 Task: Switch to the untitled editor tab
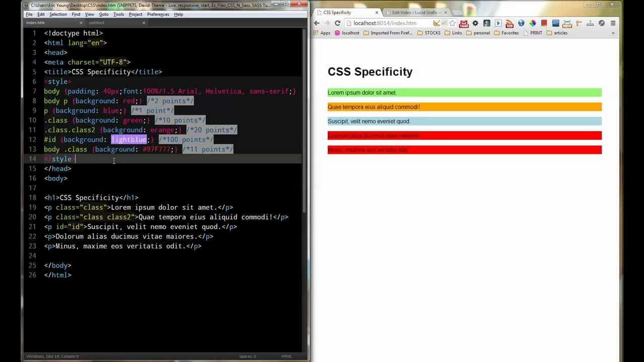pyautogui.click(x=117, y=23)
